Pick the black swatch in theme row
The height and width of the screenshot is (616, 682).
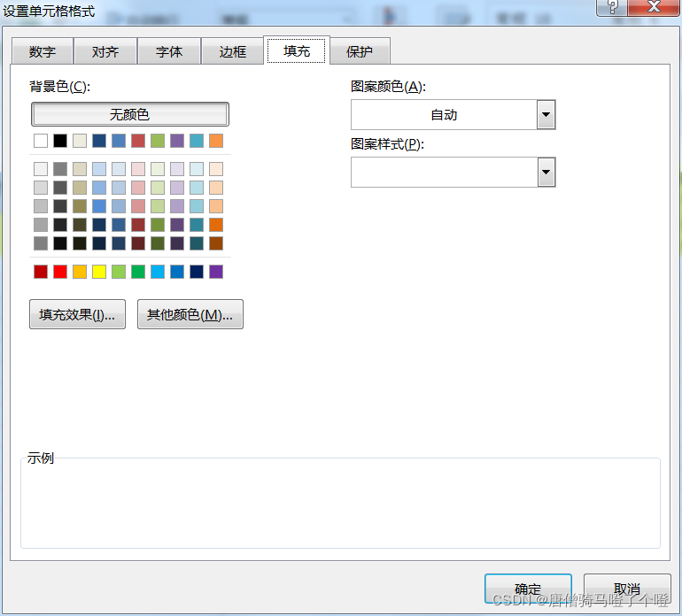(x=60, y=141)
